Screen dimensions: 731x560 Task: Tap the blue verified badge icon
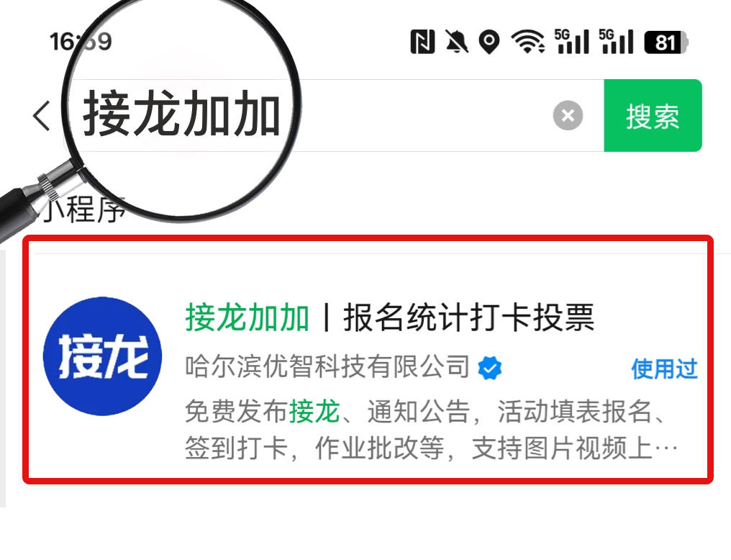(490, 368)
